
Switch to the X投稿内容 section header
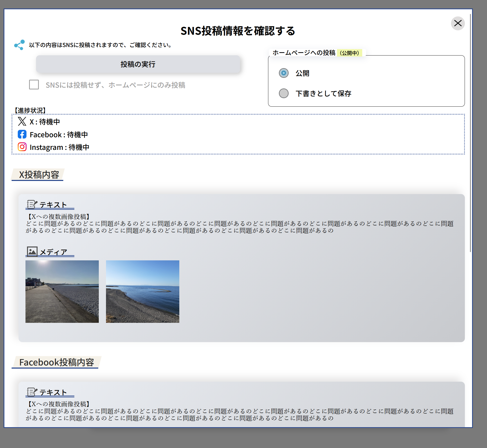pyautogui.click(x=39, y=175)
